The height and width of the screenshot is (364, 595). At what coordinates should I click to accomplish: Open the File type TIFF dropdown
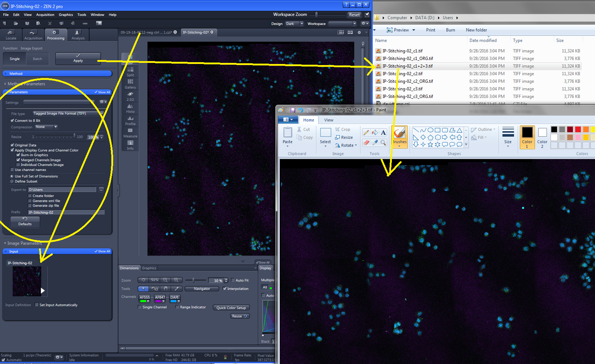68,114
